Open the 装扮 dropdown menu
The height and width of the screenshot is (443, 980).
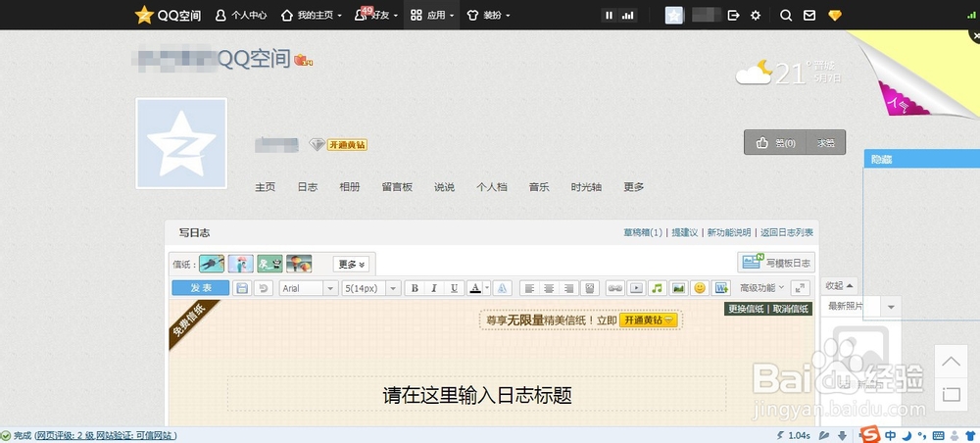tap(488, 15)
